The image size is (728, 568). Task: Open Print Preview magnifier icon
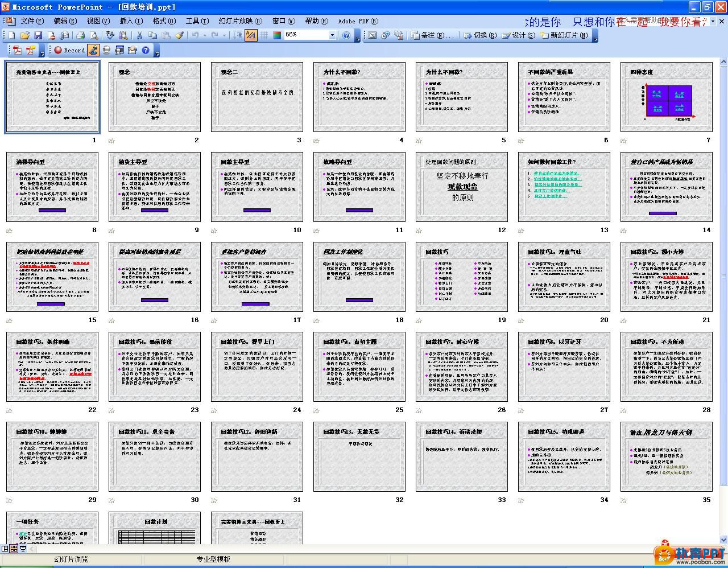(93, 35)
